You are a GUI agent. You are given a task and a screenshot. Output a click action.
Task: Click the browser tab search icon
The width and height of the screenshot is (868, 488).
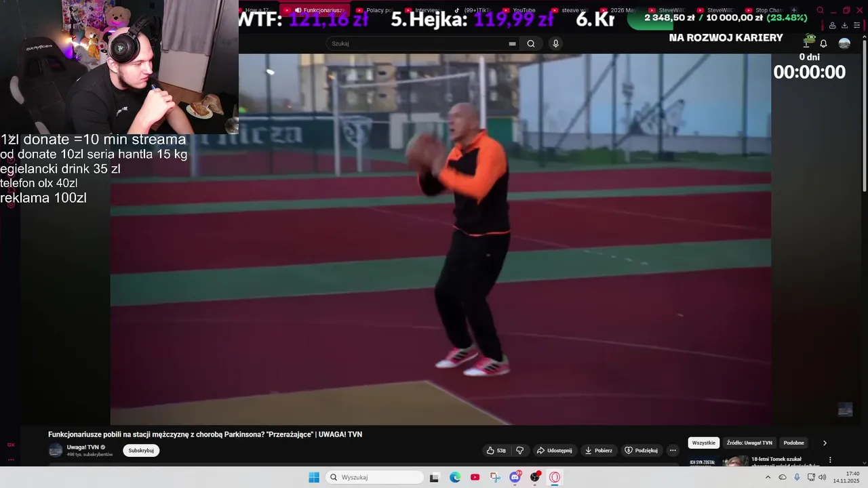pyautogui.click(x=820, y=10)
